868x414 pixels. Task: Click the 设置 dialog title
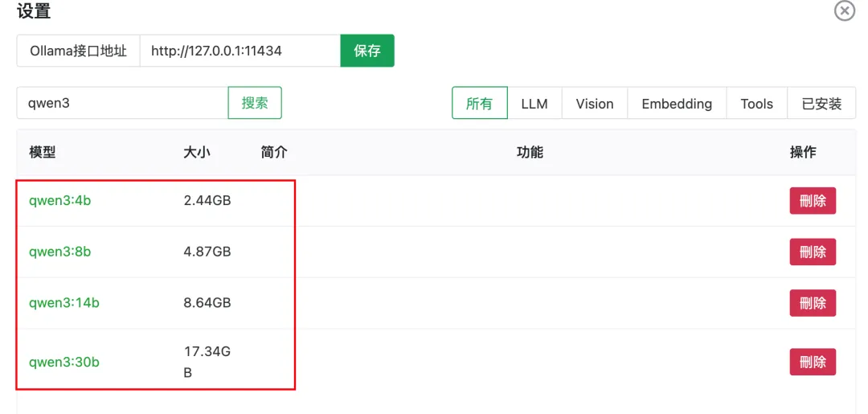point(34,11)
